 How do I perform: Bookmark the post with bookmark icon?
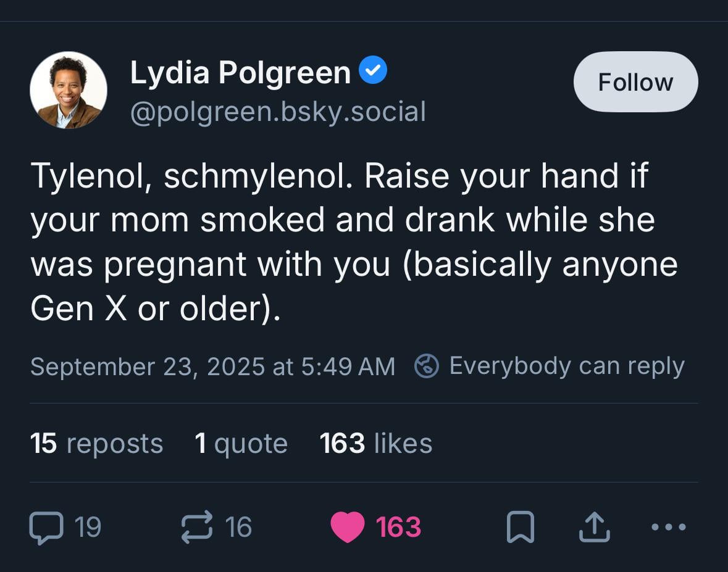(x=521, y=527)
